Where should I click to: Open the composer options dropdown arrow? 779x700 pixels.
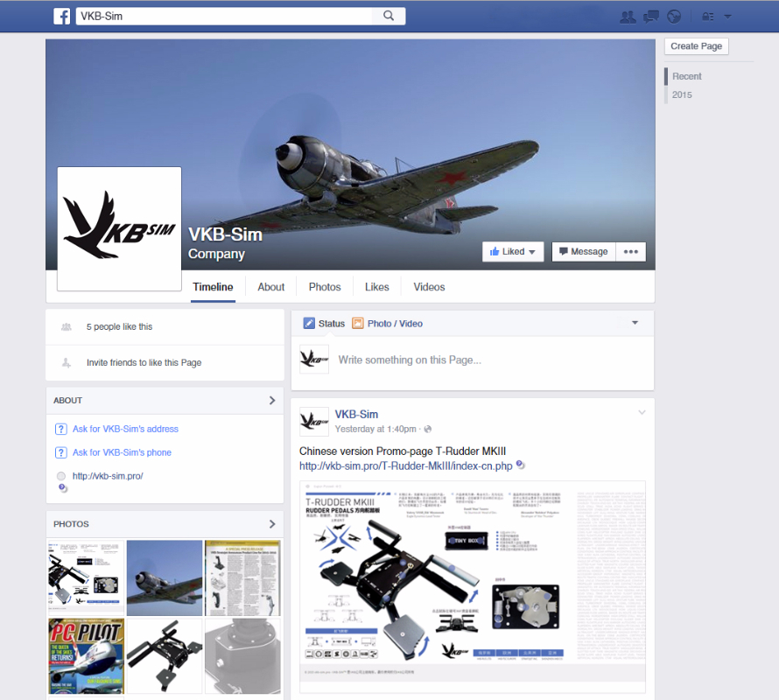pyautogui.click(x=635, y=323)
